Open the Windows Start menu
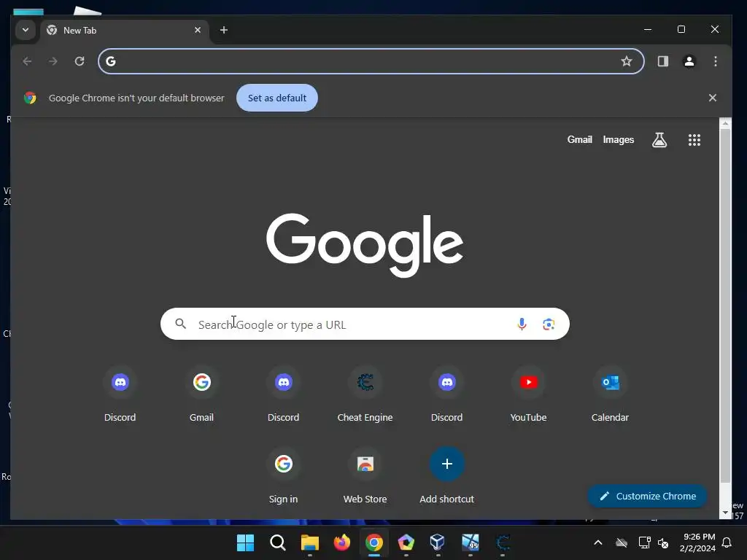 [245, 542]
